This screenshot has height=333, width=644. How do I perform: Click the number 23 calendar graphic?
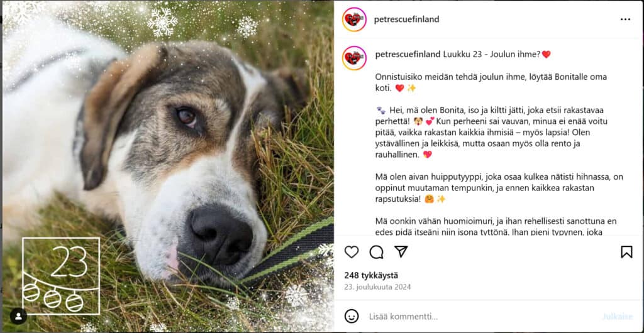61,275
